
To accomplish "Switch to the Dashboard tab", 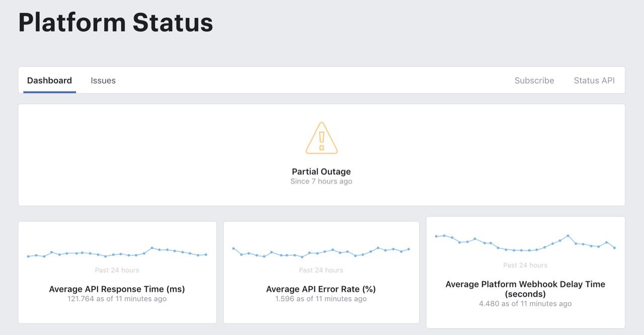I will [x=49, y=80].
